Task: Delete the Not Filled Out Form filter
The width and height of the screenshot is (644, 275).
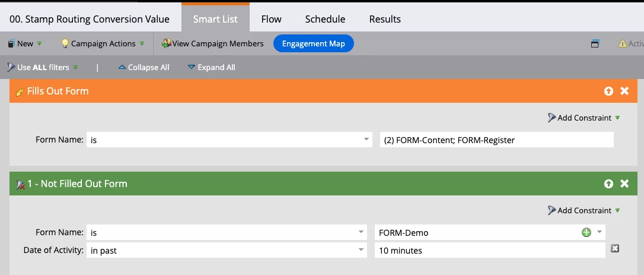Action: pyautogui.click(x=624, y=184)
